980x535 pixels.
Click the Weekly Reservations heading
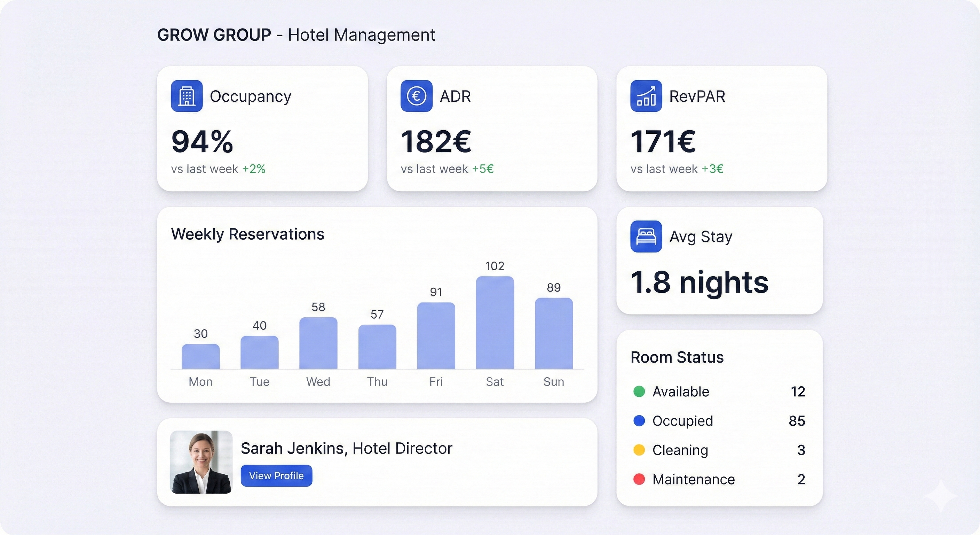pos(248,234)
